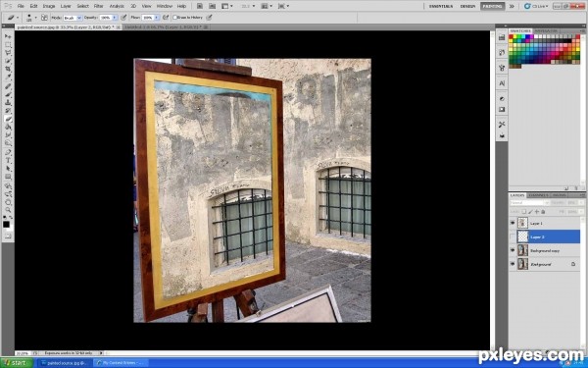
Task: Select the Lasso tool
Action: click(8, 53)
